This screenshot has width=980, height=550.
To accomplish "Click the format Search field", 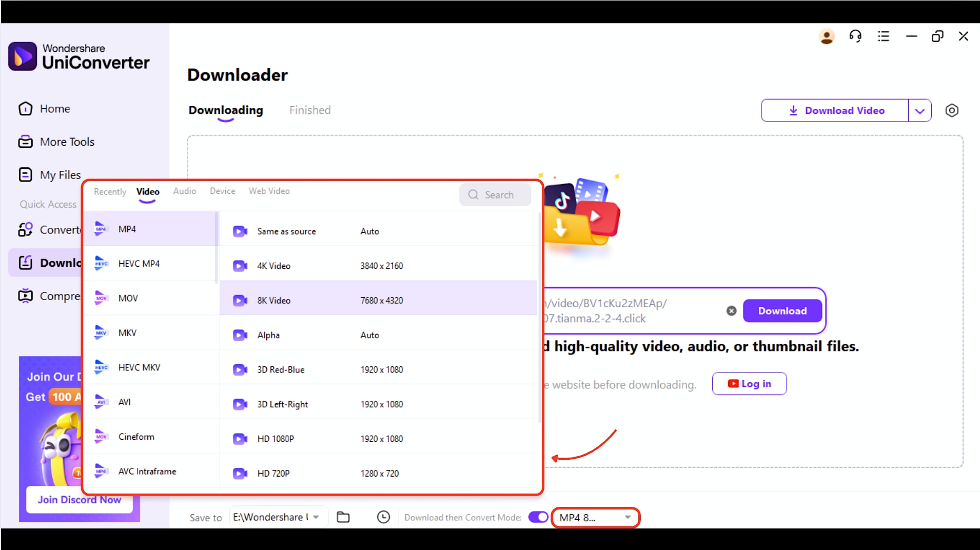I will click(x=495, y=195).
